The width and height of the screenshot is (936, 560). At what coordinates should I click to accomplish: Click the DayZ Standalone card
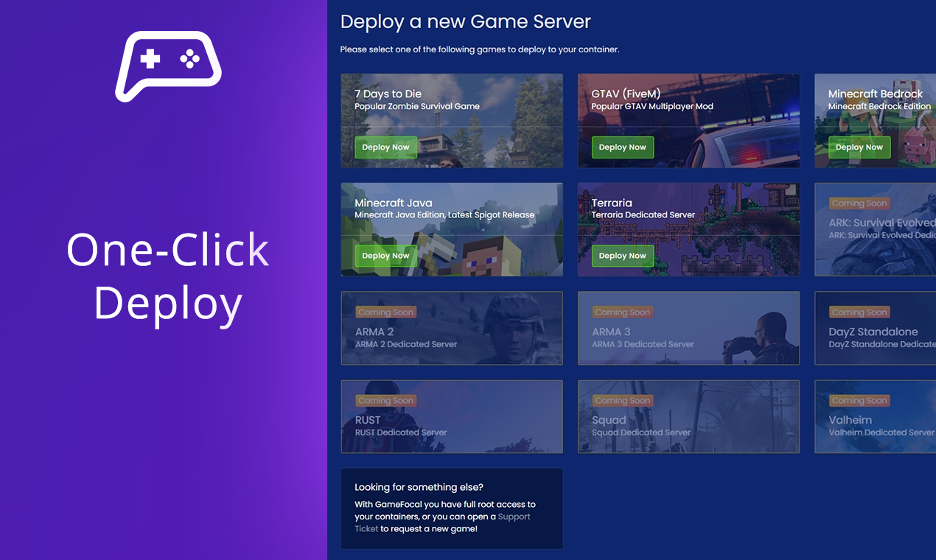(875, 328)
